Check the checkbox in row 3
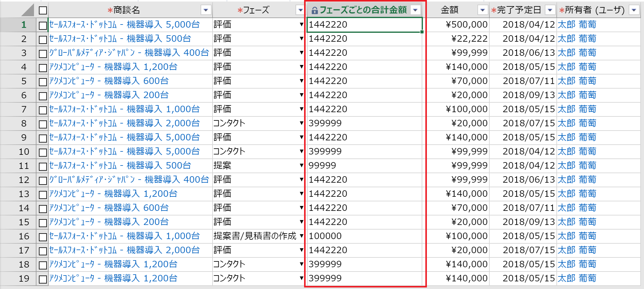The image size is (644, 289). [x=43, y=54]
